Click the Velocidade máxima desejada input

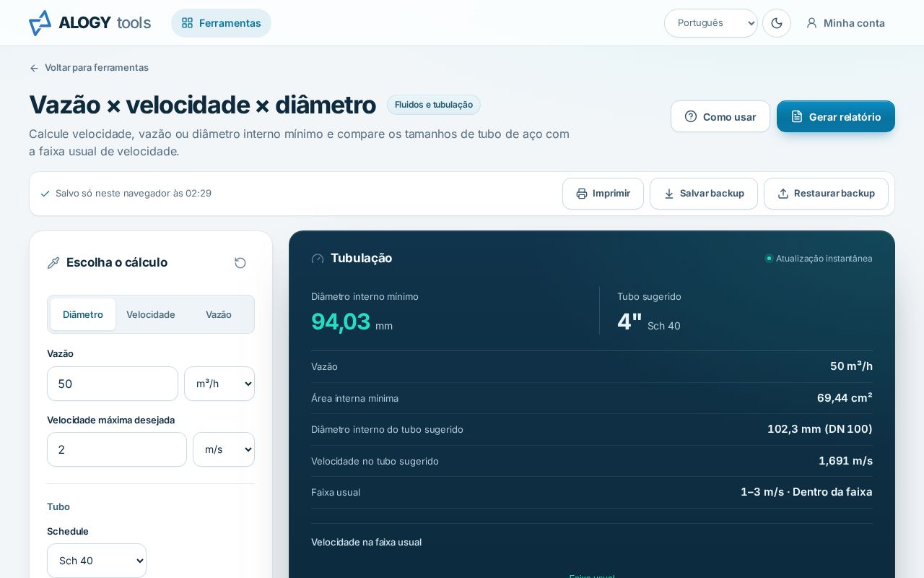117,449
